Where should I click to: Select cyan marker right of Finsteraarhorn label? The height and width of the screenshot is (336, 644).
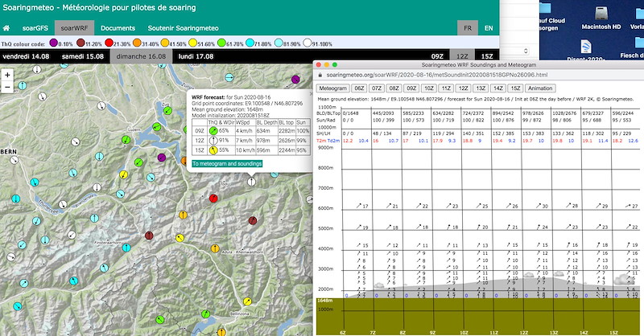point(126,248)
